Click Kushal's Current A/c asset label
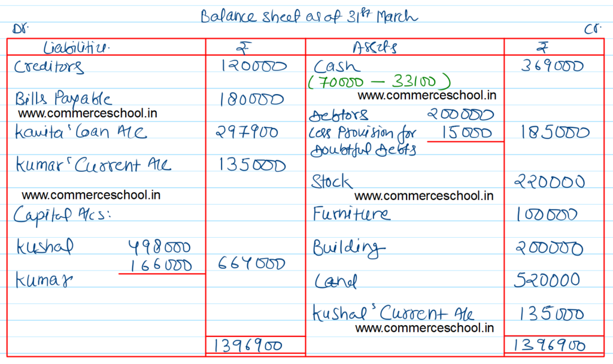Viewport: 613px width, 364px height. coord(393,313)
